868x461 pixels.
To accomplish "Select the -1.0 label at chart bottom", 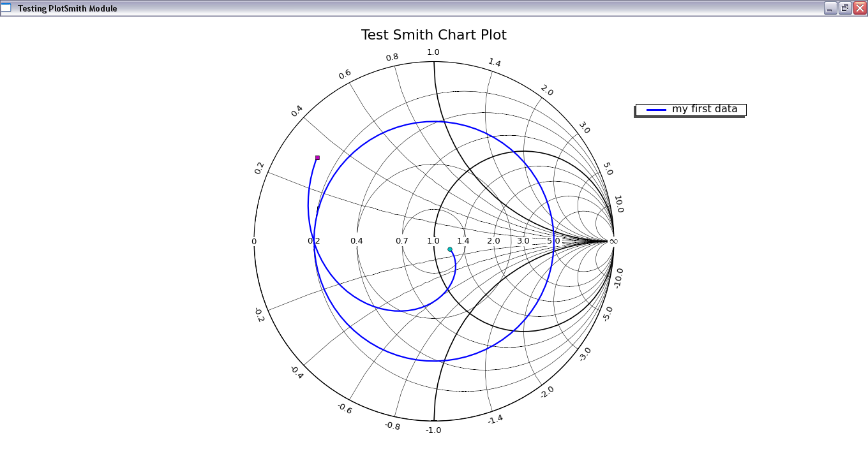I will (433, 430).
